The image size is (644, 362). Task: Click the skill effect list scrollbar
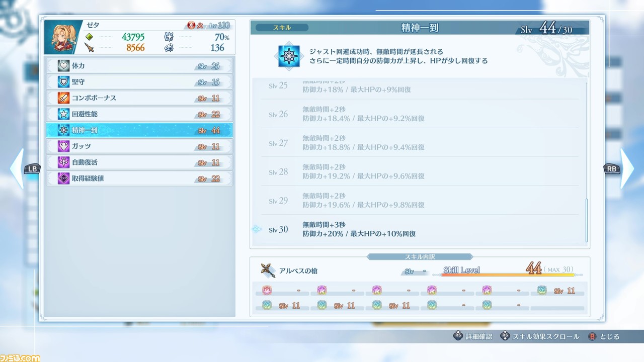[x=586, y=220]
